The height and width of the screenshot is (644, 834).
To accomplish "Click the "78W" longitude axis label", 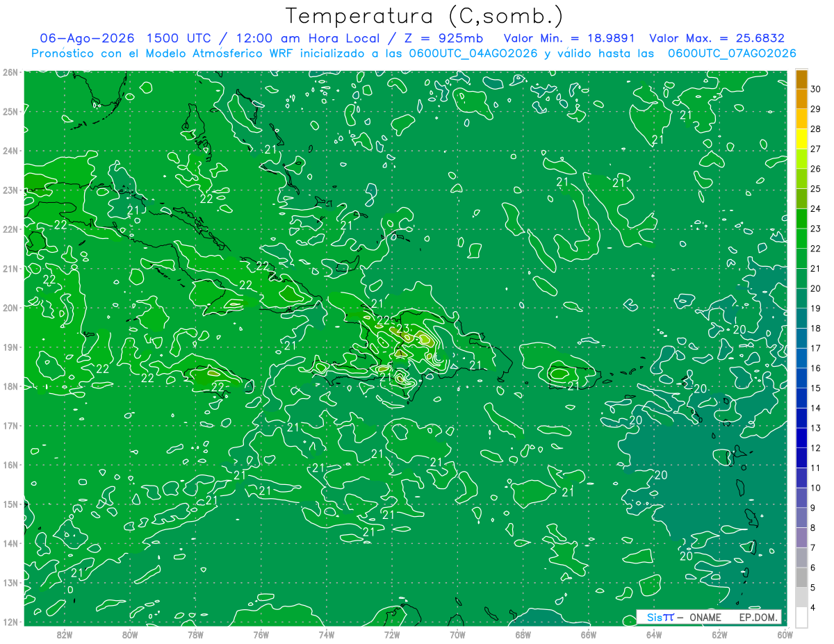I will coord(195,634).
